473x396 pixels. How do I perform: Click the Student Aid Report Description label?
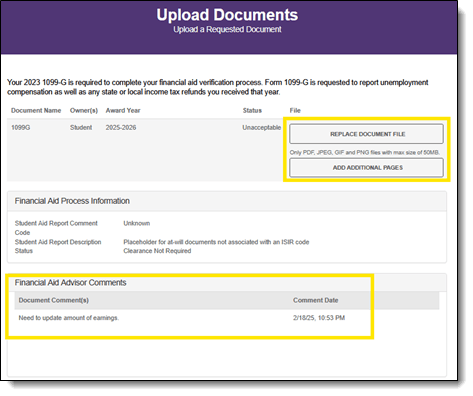[x=58, y=242]
